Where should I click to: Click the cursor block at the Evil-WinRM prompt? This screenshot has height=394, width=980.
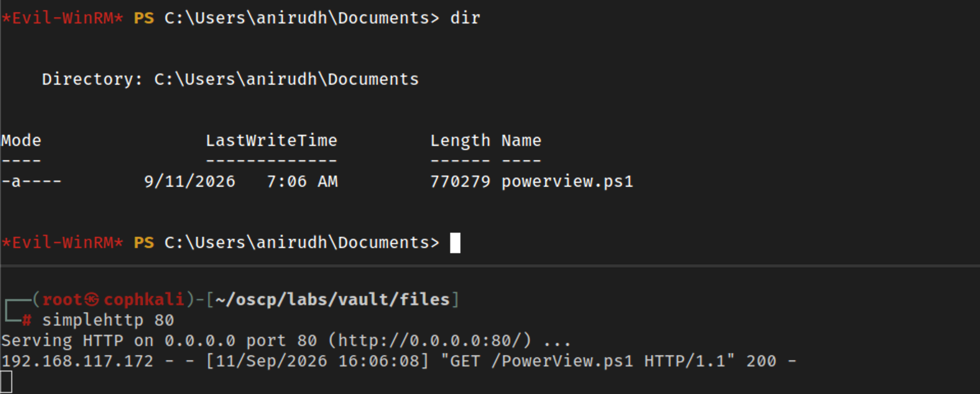pos(455,243)
